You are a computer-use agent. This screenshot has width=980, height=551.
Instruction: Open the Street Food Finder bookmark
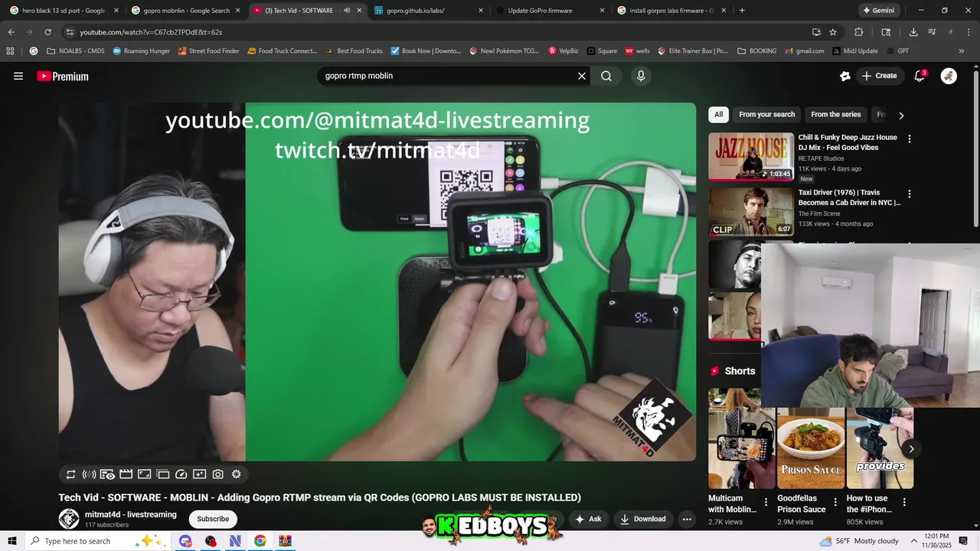[208, 51]
